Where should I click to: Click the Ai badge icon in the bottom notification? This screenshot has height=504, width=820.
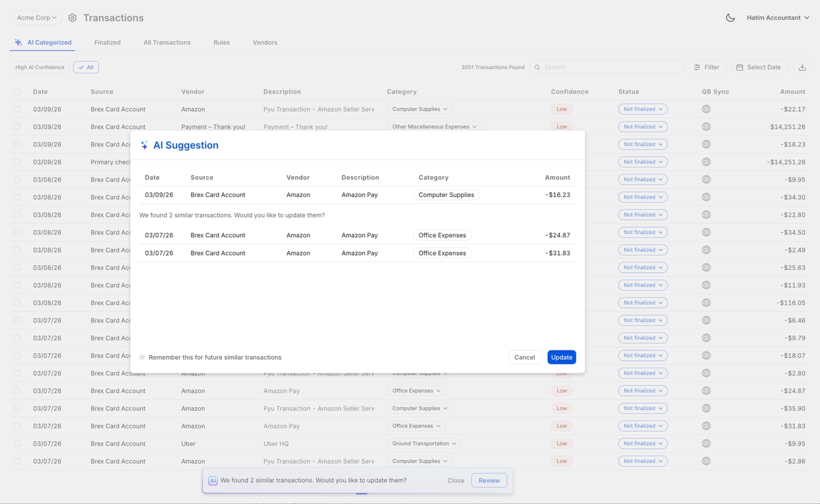click(x=213, y=480)
